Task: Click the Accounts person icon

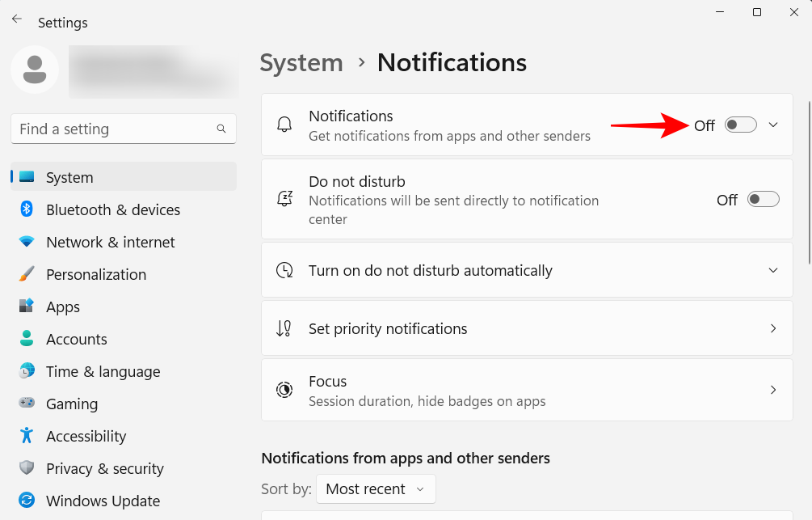Action: click(27, 339)
